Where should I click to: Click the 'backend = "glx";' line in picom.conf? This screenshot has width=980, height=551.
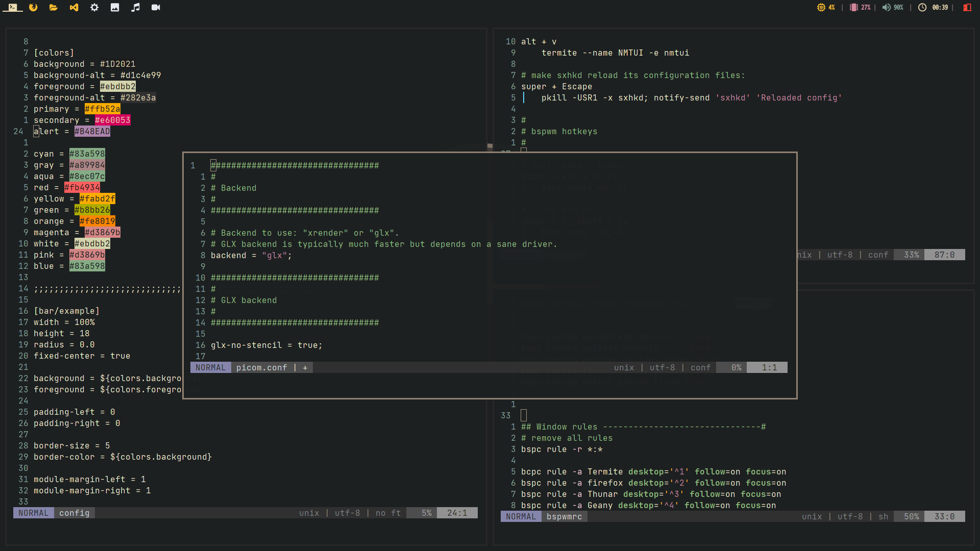click(252, 256)
